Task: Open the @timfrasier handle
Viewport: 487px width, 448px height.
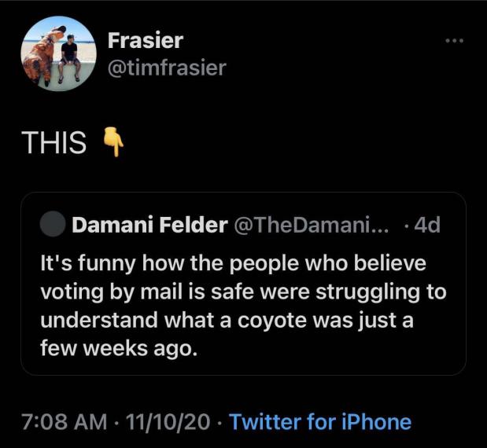Action: (166, 68)
